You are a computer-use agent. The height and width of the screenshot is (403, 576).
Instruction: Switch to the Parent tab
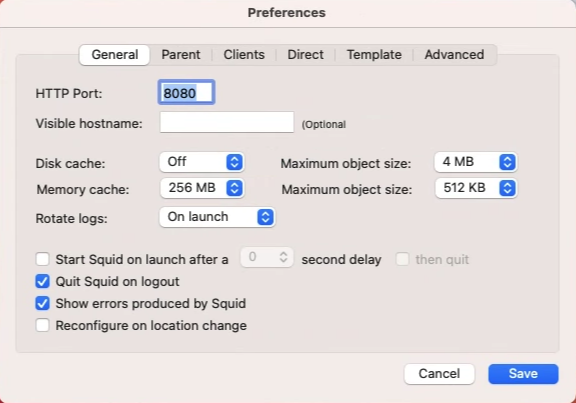pyautogui.click(x=181, y=55)
